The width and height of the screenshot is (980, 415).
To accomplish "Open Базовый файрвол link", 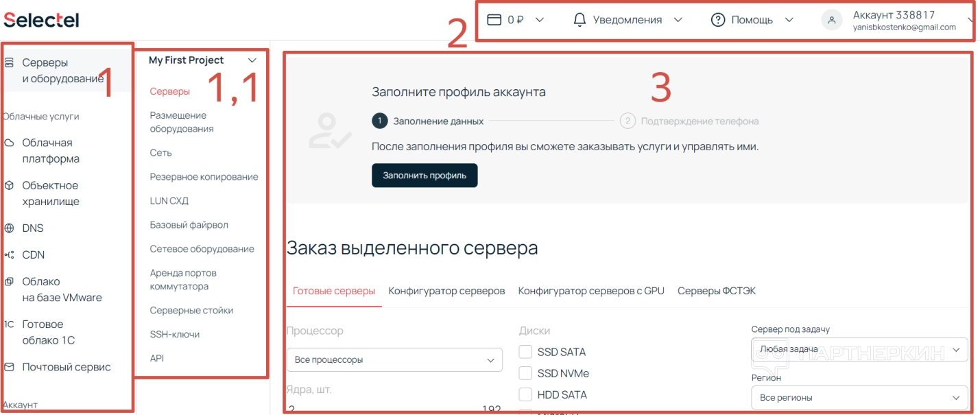I will pos(189,225).
